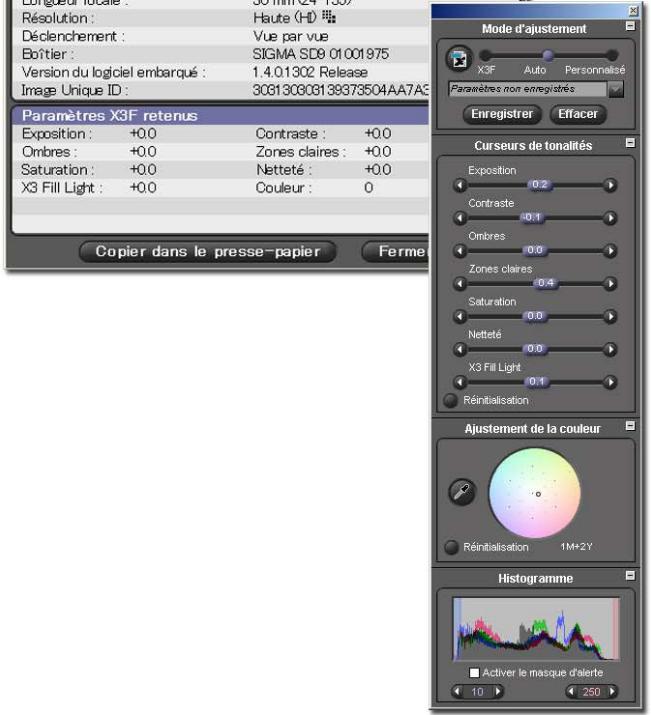Click the Netteté slider handle 0.0
The image size is (651, 715).
coord(534,349)
